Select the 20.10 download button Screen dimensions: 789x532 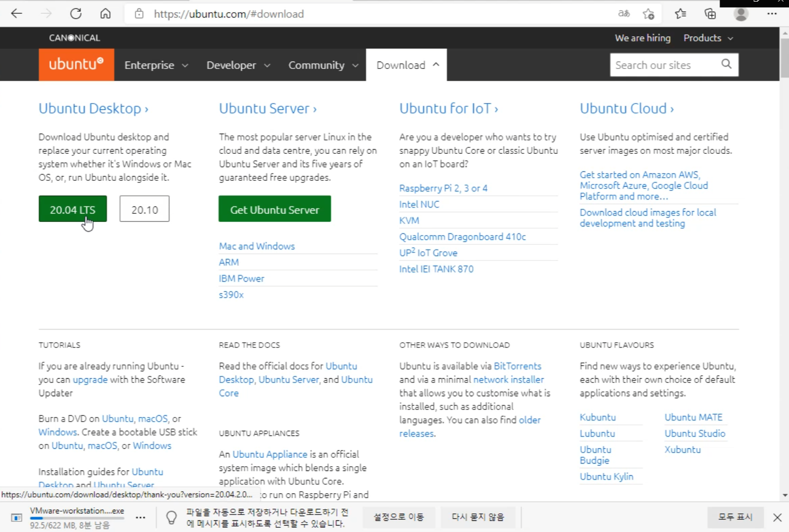[145, 209]
